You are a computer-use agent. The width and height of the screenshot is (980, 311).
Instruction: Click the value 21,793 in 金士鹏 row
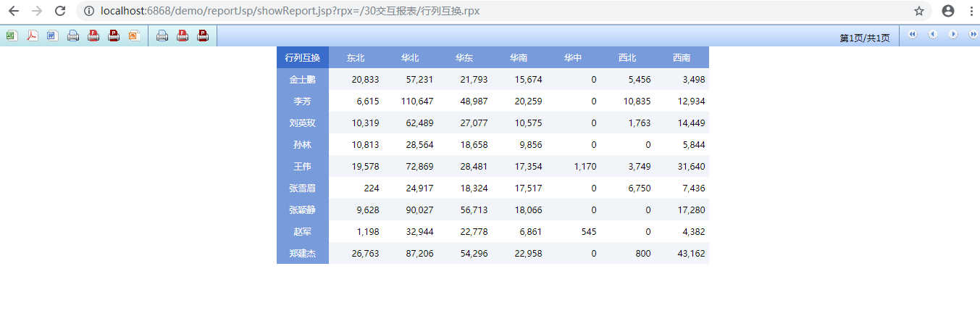[474, 79]
